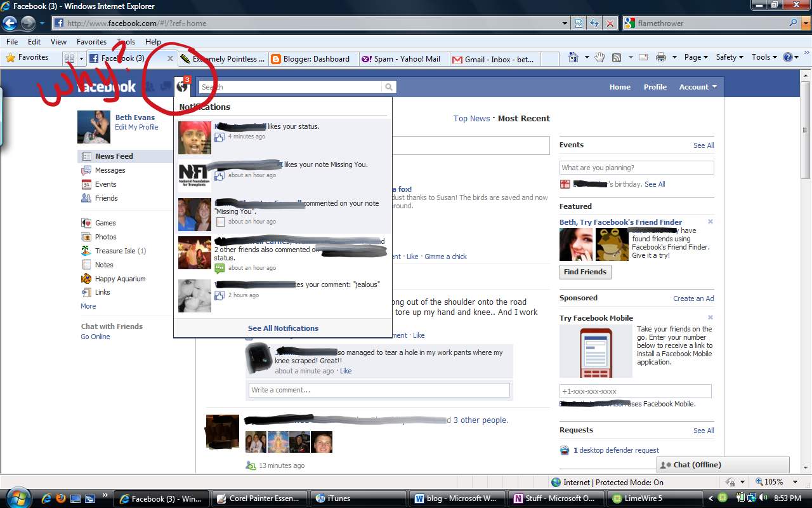The image size is (812, 508).
Task: Open the Treasure Isle app
Action: [115, 251]
